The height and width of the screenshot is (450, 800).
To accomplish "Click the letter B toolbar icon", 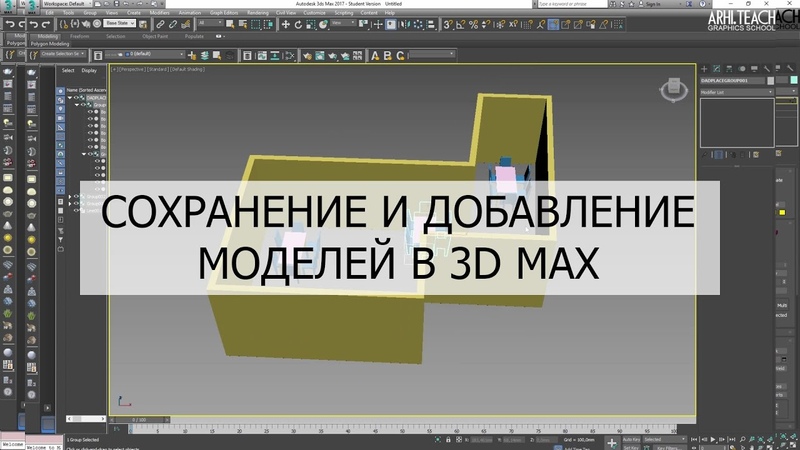I will tap(388, 56).
